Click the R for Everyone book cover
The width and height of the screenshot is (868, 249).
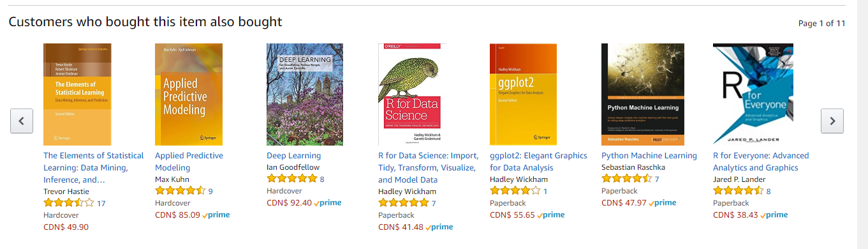click(753, 94)
